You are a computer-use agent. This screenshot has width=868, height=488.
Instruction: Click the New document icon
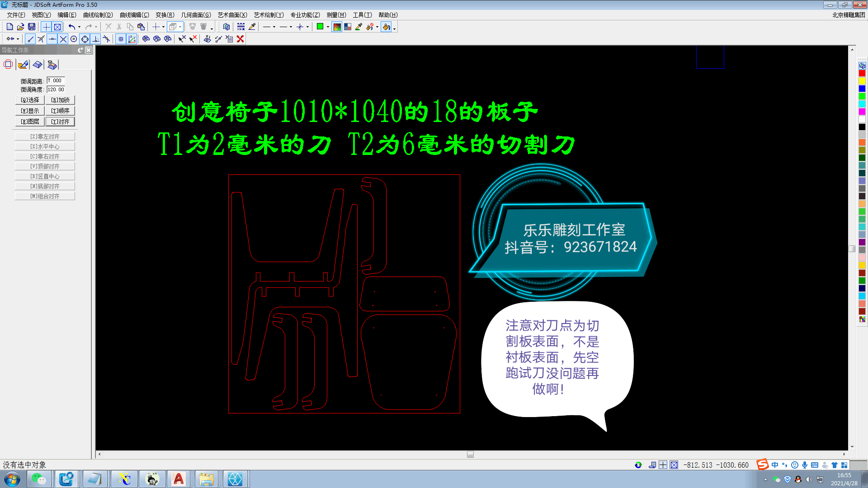[x=9, y=27]
